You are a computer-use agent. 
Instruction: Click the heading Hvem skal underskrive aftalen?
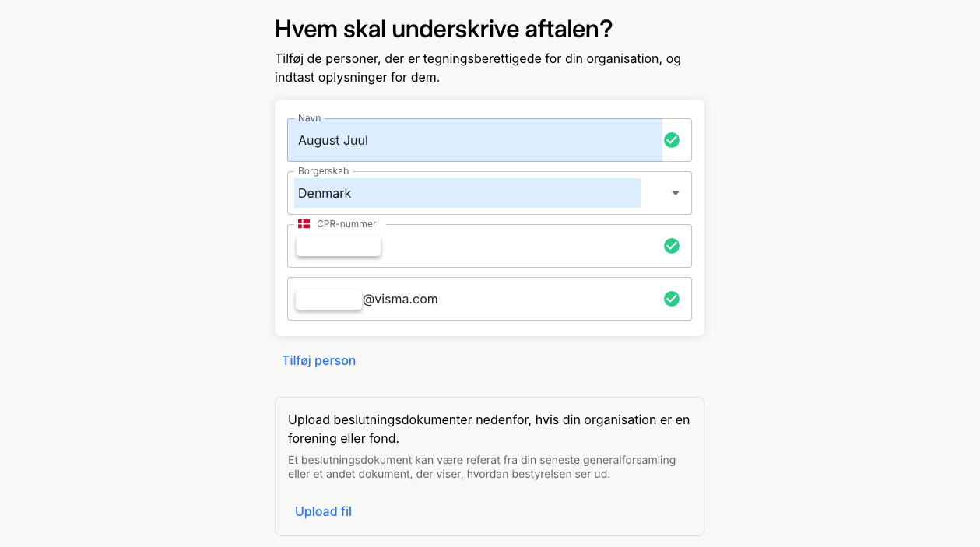(x=444, y=30)
